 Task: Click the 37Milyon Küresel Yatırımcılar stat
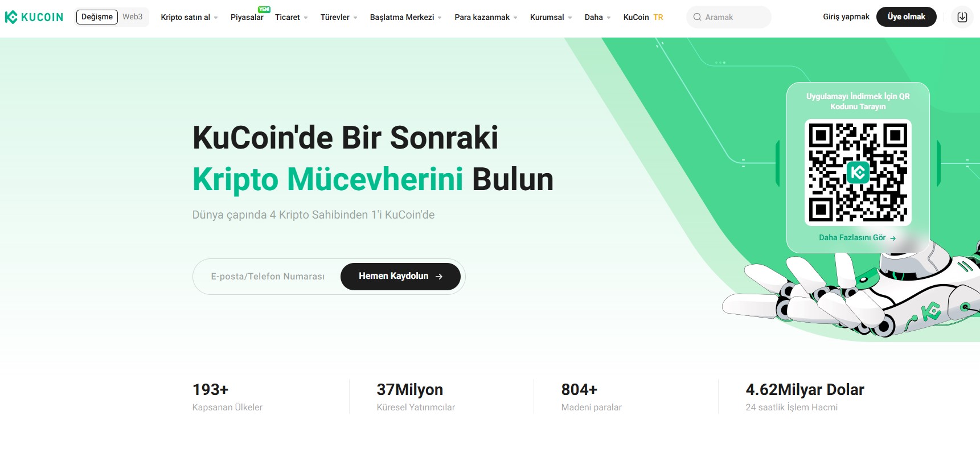click(416, 397)
